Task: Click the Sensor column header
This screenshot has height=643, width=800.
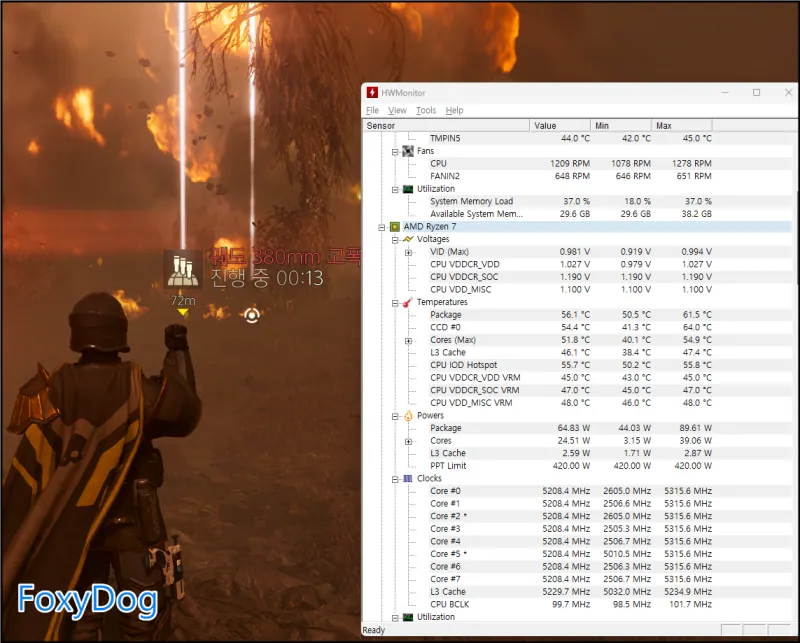Action: point(446,126)
